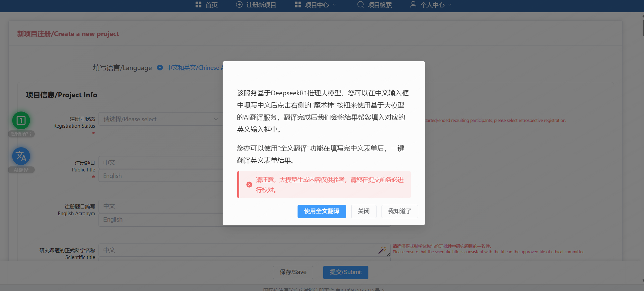Expand the 个人中心 menu chevron

pos(450,5)
